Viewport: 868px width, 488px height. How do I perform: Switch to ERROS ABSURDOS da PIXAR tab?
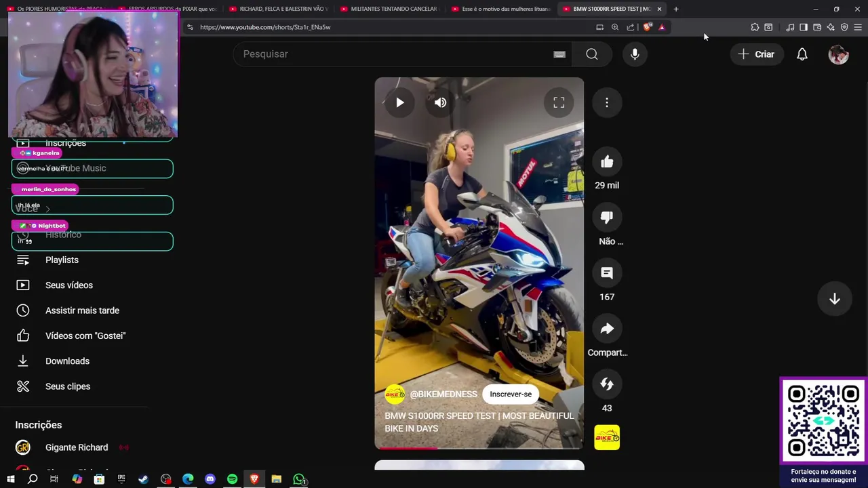coord(167,9)
